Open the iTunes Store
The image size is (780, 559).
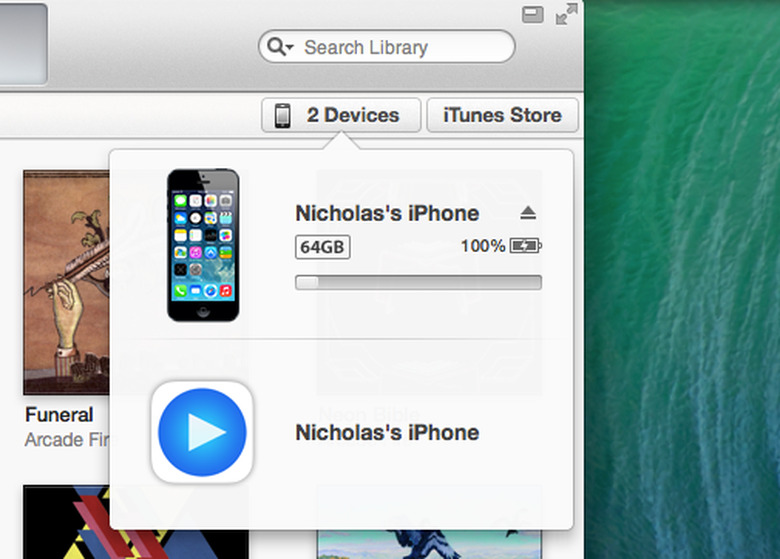coord(502,115)
